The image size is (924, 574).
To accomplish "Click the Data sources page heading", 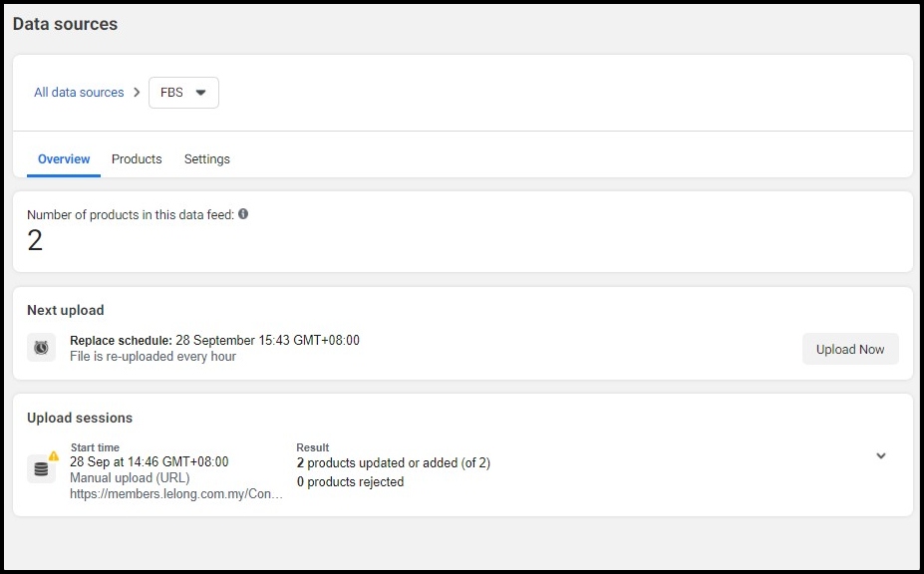I will click(x=66, y=24).
